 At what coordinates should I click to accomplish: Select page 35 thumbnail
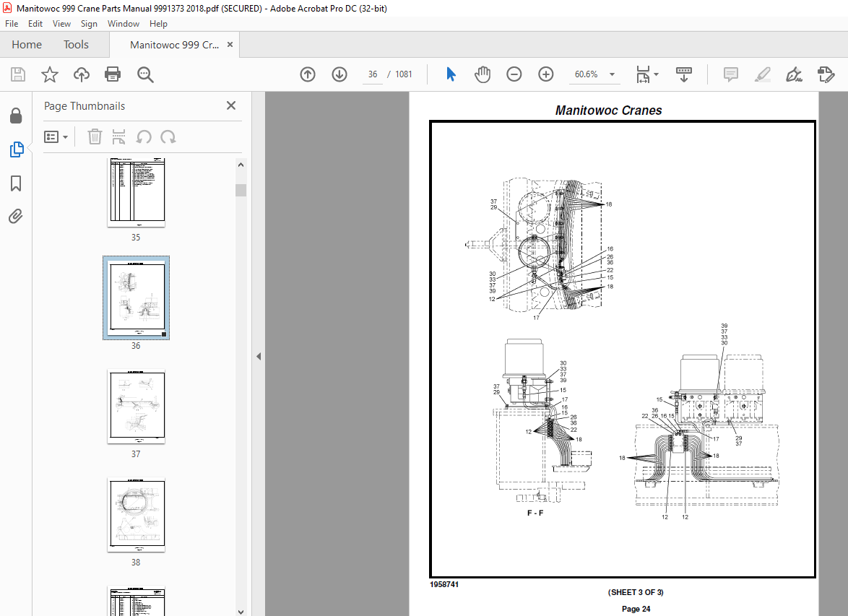pos(137,192)
